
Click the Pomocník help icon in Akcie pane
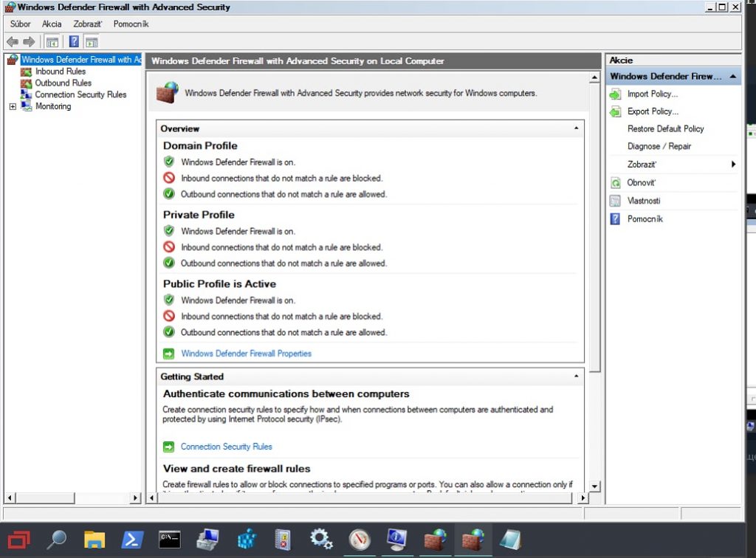click(615, 219)
